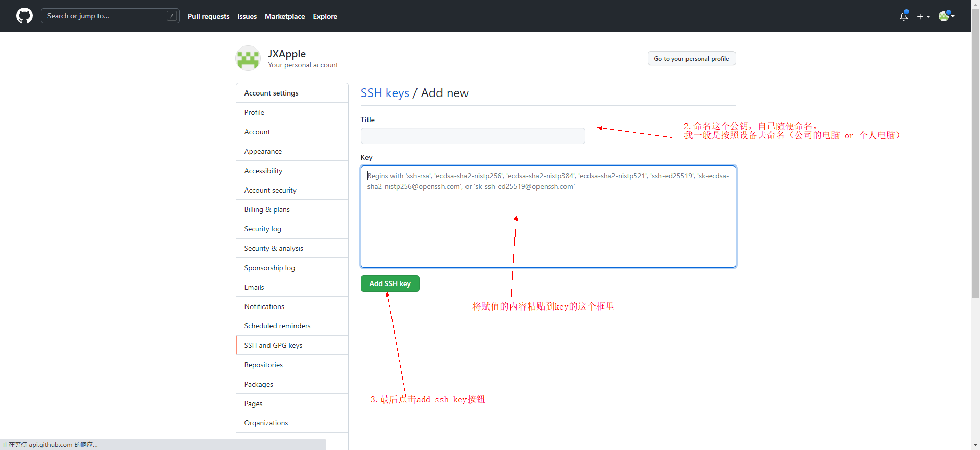The width and height of the screenshot is (980, 450).
Task: Open Billing & plans in sidebar
Action: (x=292, y=209)
